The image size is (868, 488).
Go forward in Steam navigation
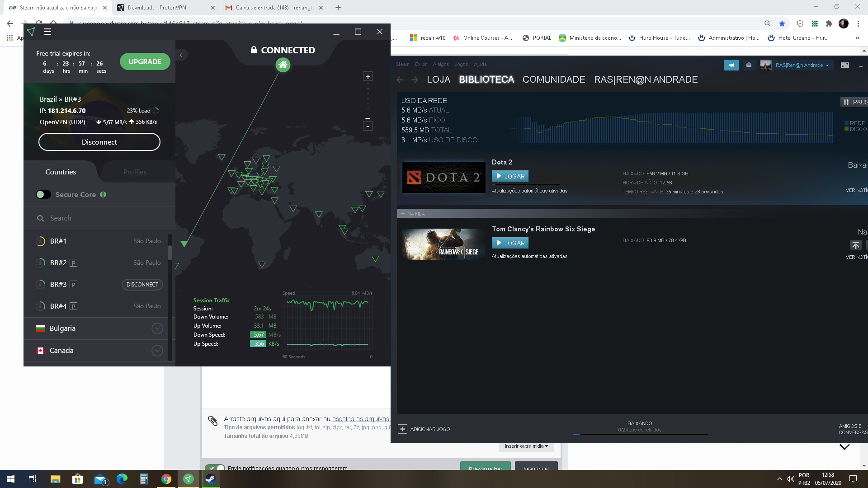(x=415, y=80)
